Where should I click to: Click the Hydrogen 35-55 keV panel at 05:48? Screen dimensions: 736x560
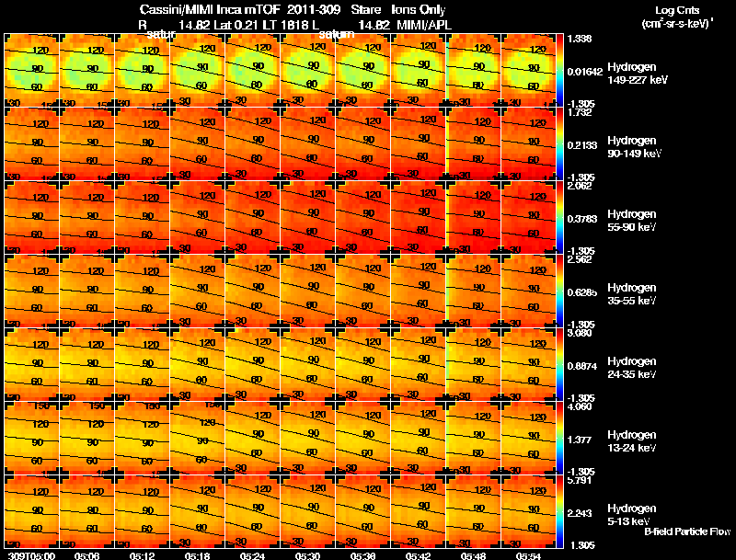473,291
